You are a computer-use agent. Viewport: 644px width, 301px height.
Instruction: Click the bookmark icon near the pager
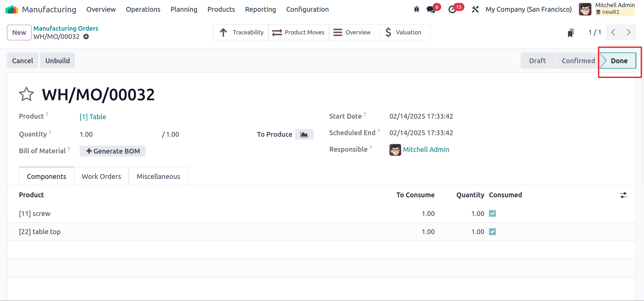(571, 33)
